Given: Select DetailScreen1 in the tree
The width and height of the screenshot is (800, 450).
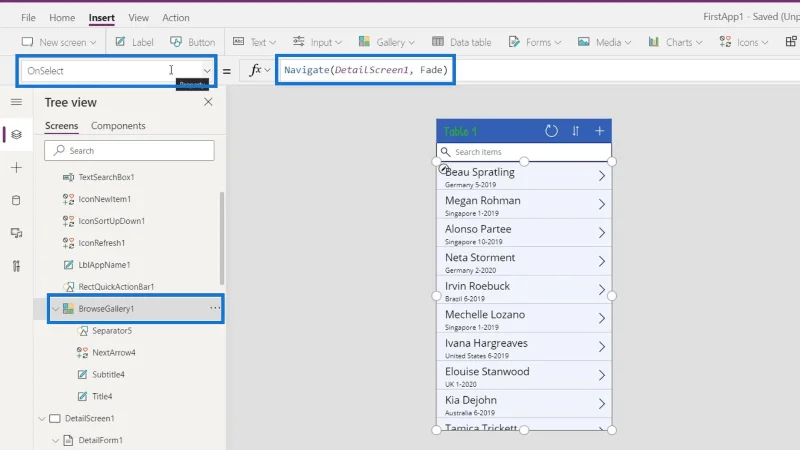Looking at the screenshot, I should pos(89,418).
